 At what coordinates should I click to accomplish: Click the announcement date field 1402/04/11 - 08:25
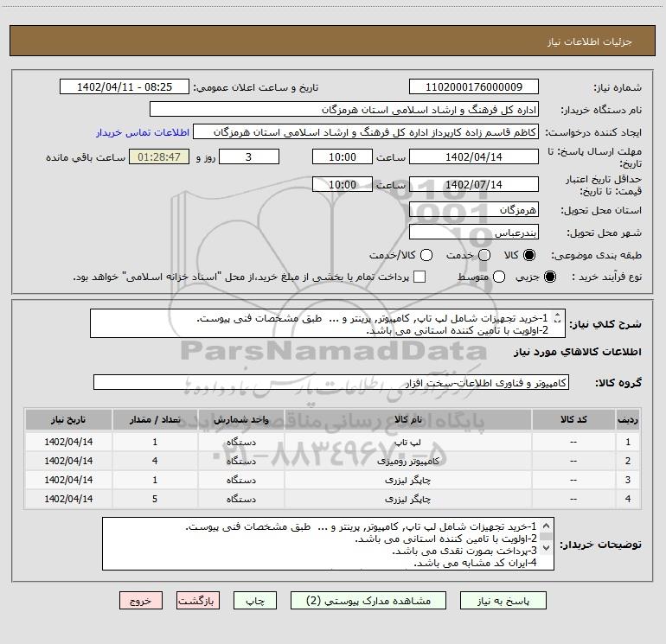pyautogui.click(x=125, y=86)
